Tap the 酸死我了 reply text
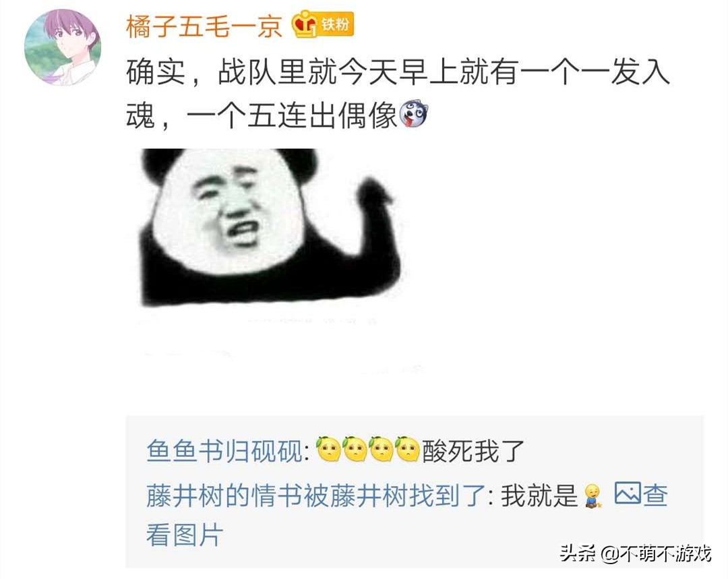728x579 pixels. pos(473,451)
